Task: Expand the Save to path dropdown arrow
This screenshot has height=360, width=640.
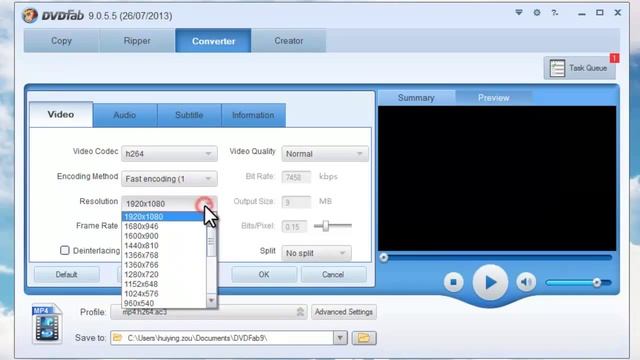Action: click(340, 338)
